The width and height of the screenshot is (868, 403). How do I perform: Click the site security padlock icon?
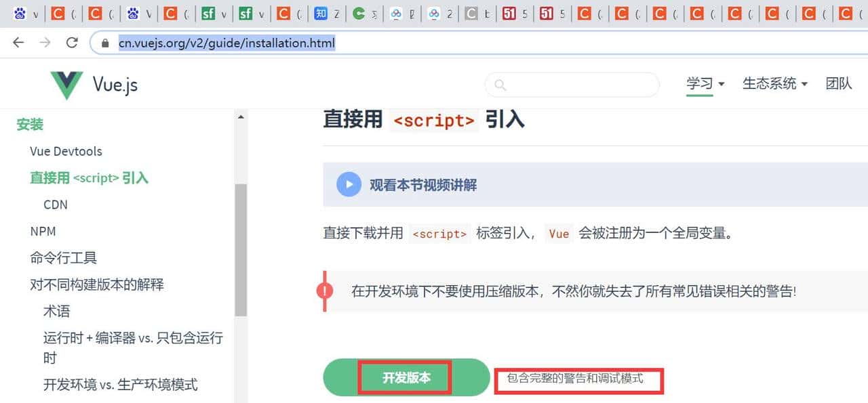pyautogui.click(x=104, y=43)
